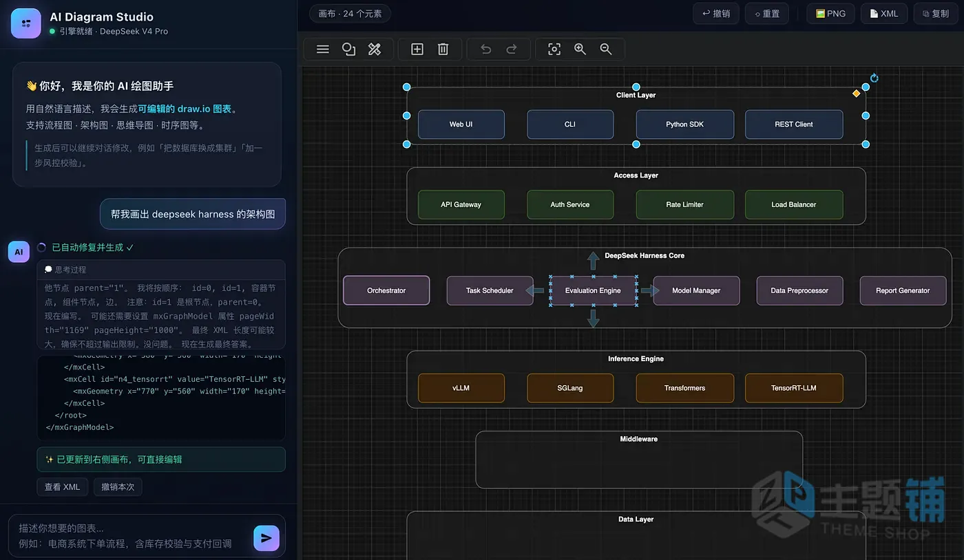Click the 已自动修复并生成 status text
The height and width of the screenshot is (560, 964).
tap(92, 248)
